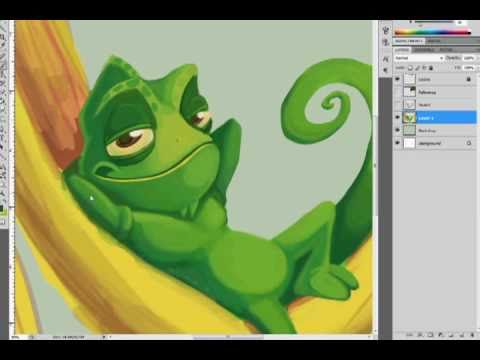Show the Reference layer via its eye slot
Screen dimensions: 480x360
tap(397, 92)
